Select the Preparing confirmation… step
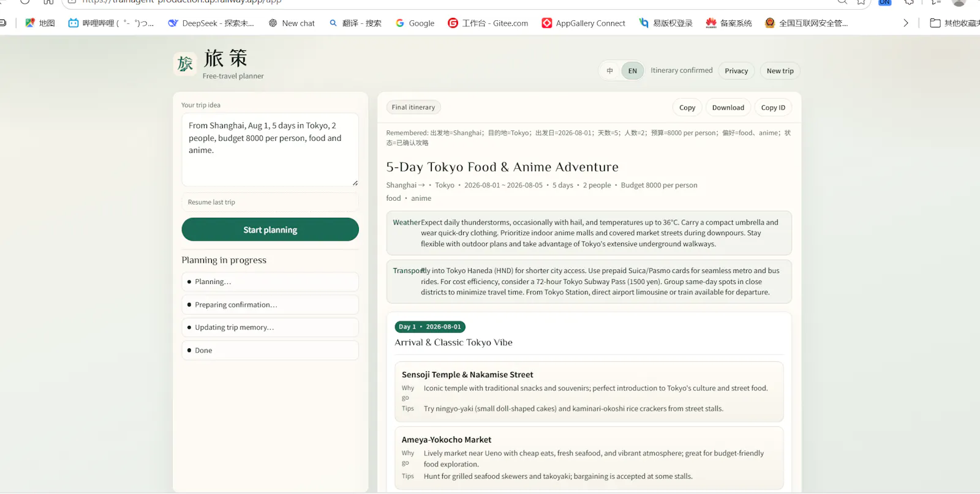Screen dimensions: 980x494 click(x=270, y=305)
